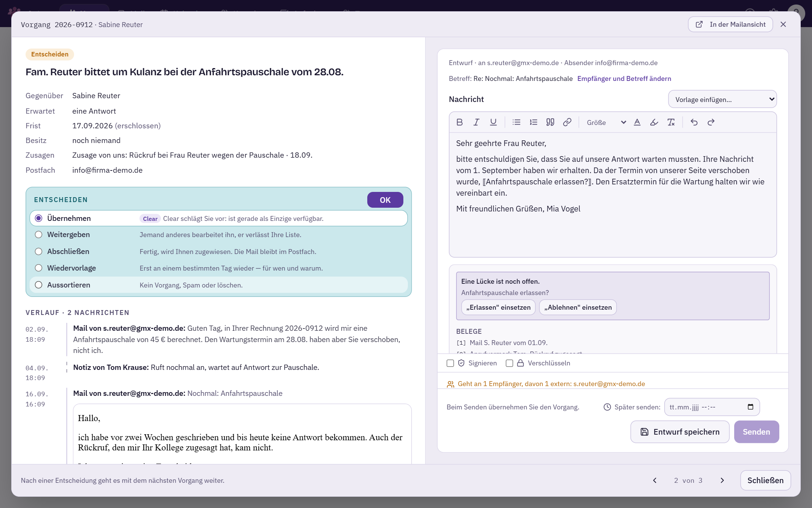This screenshot has width=812, height=508.
Task: Click the Clear suggestion badge
Action: pyautogui.click(x=150, y=219)
